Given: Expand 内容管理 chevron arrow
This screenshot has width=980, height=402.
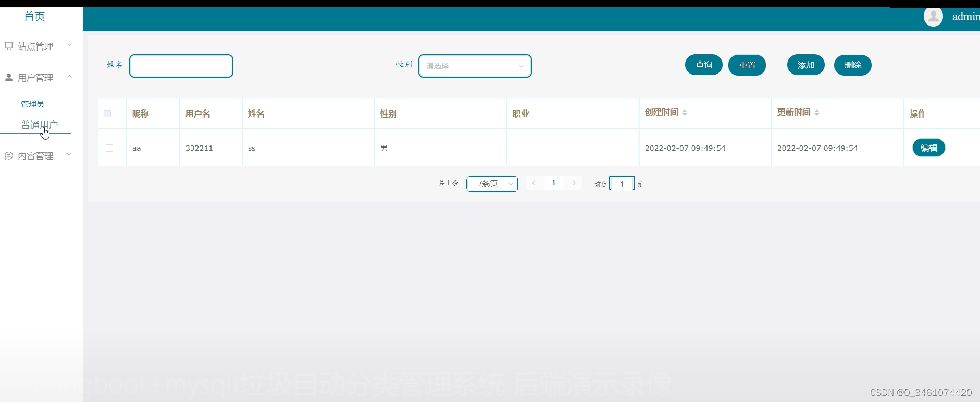Looking at the screenshot, I should [69, 155].
